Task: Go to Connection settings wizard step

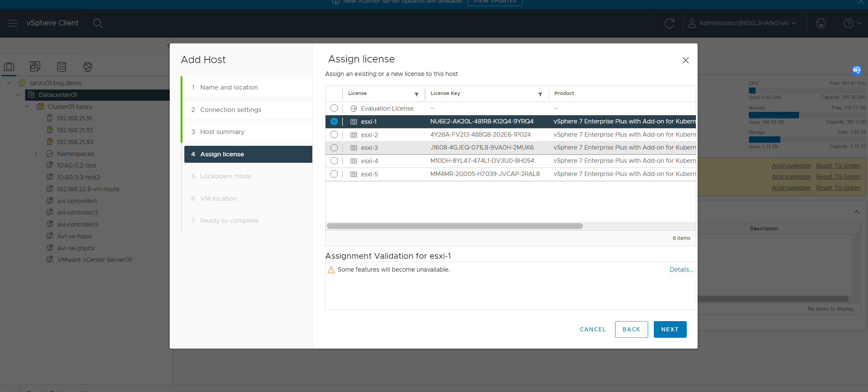Action: click(x=230, y=110)
